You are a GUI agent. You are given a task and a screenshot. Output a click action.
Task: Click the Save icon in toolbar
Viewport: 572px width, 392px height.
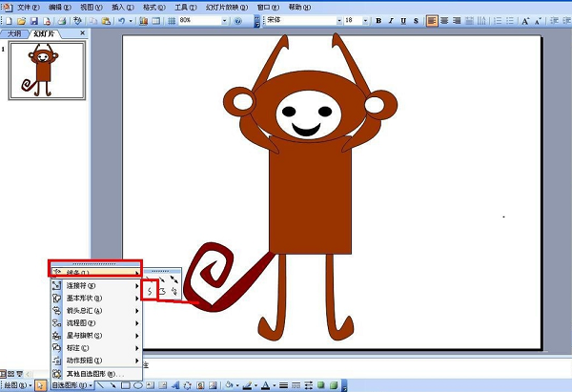tap(34, 20)
